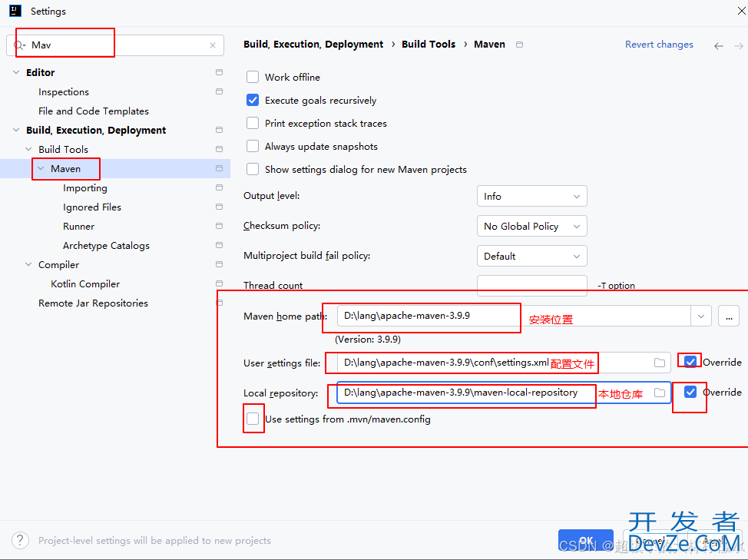The width and height of the screenshot is (748, 560).
Task: Click the ellipsis button beside Maven home path
Action: click(729, 316)
